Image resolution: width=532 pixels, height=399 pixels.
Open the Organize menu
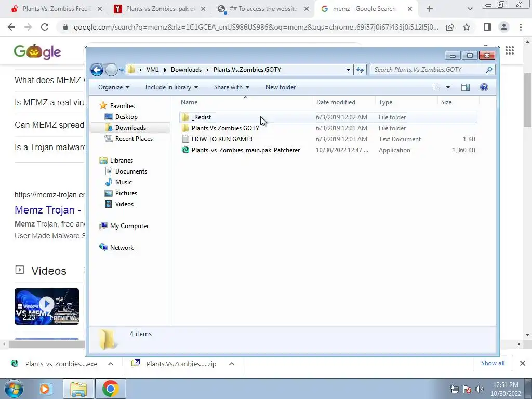pos(114,87)
